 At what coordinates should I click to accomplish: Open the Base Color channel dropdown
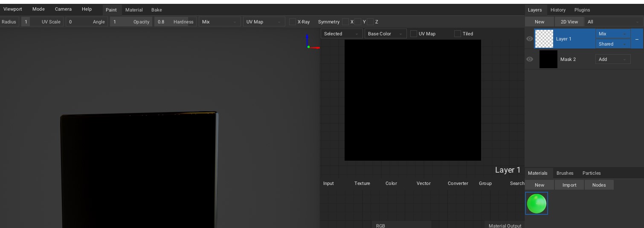click(x=386, y=34)
